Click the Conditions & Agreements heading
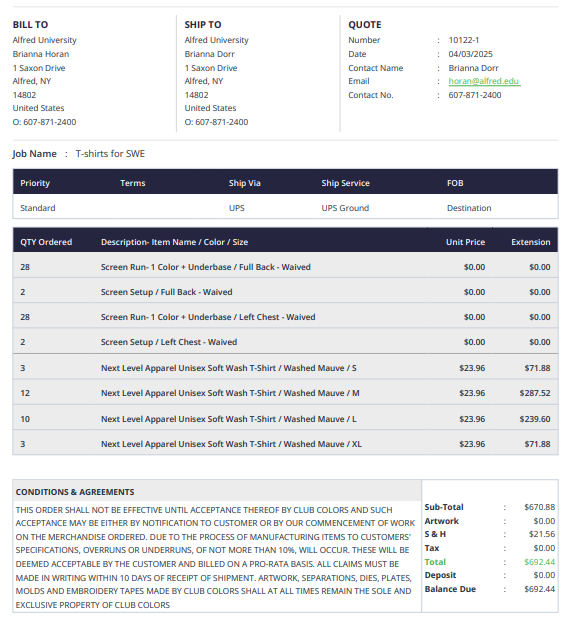The image size is (569, 623). (x=75, y=492)
